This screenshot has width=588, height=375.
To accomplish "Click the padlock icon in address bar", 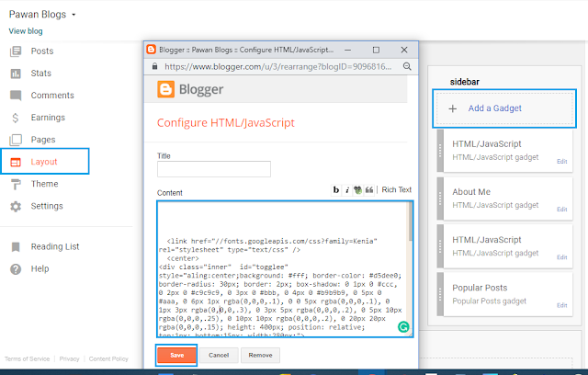I will click(154, 66).
